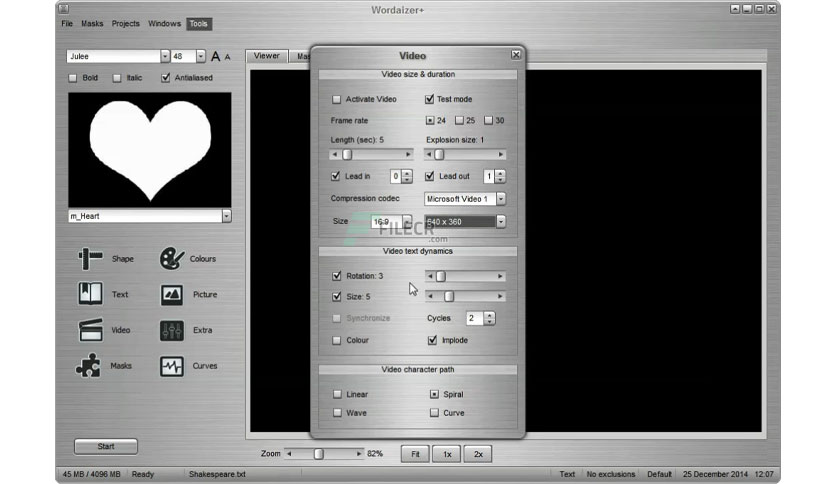Increase font size with large A icon

(x=215, y=56)
